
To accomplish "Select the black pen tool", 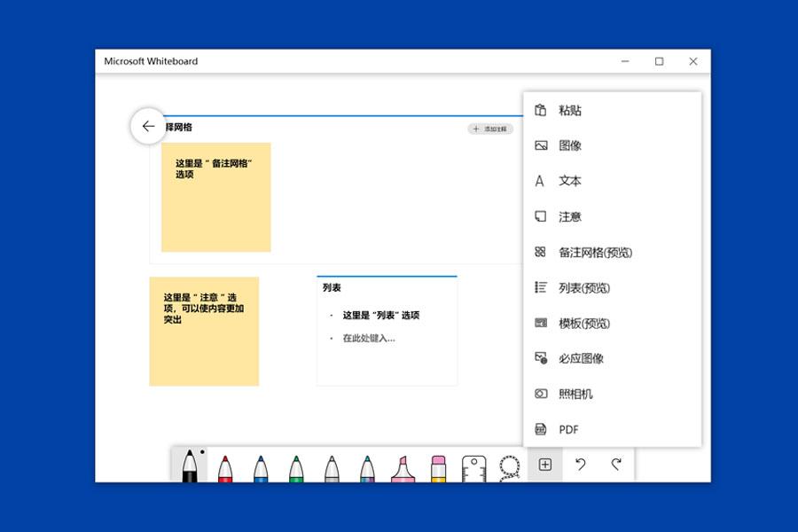I will 190,465.
